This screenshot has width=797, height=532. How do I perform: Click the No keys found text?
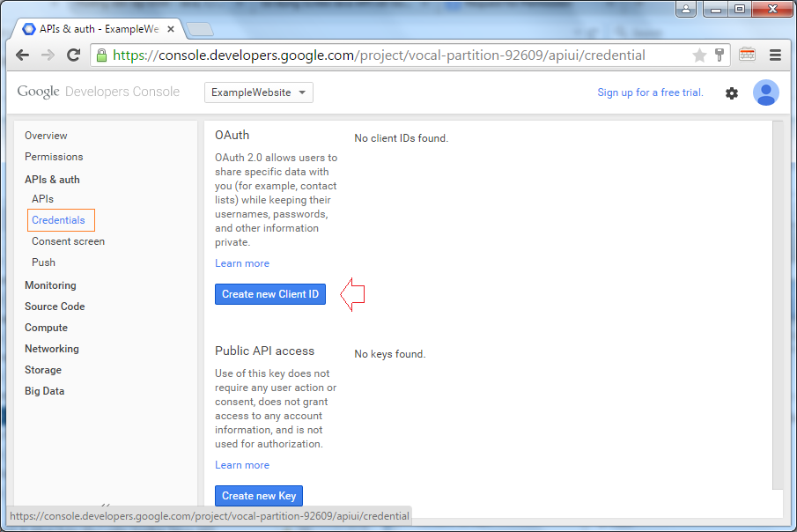click(390, 354)
